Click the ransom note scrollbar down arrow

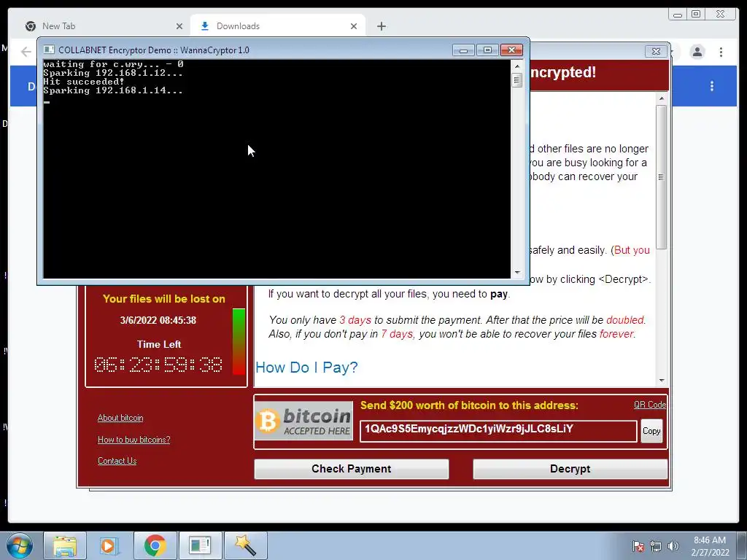tap(661, 380)
